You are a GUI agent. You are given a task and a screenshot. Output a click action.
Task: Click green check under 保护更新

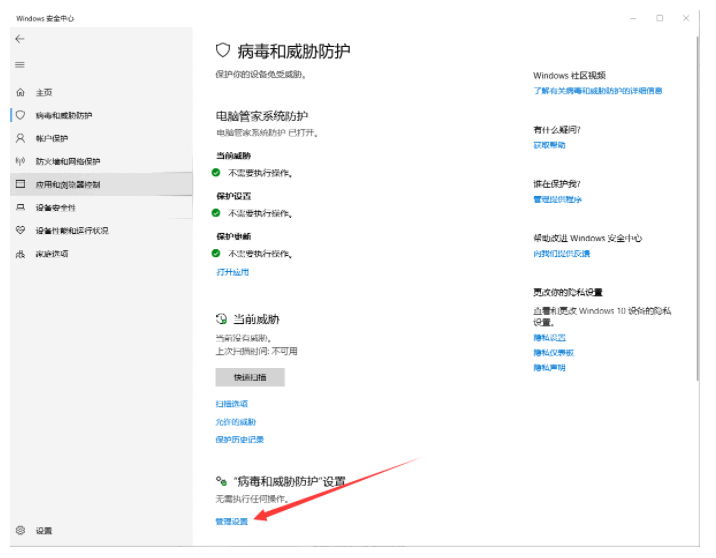216,253
